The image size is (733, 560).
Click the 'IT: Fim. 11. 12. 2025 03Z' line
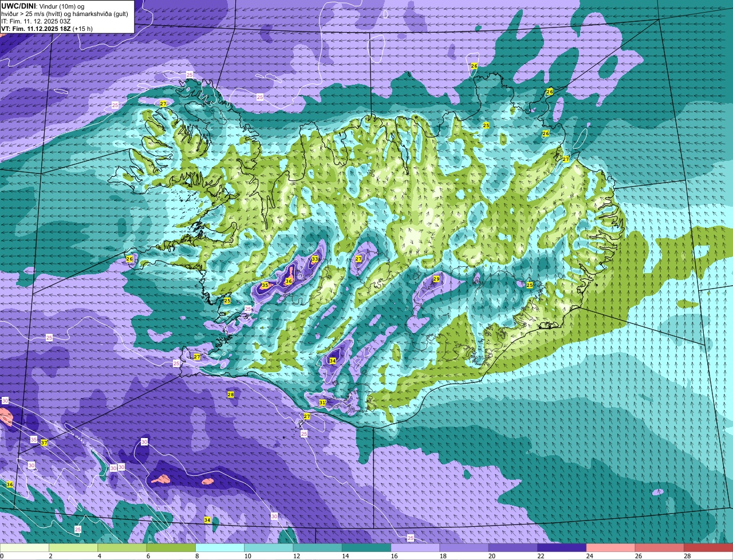coord(36,21)
